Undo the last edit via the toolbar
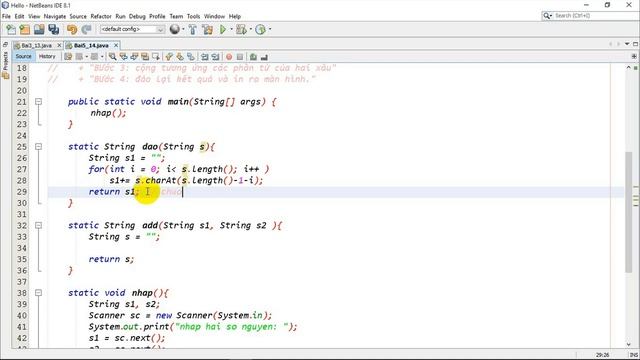 [x=72, y=29]
